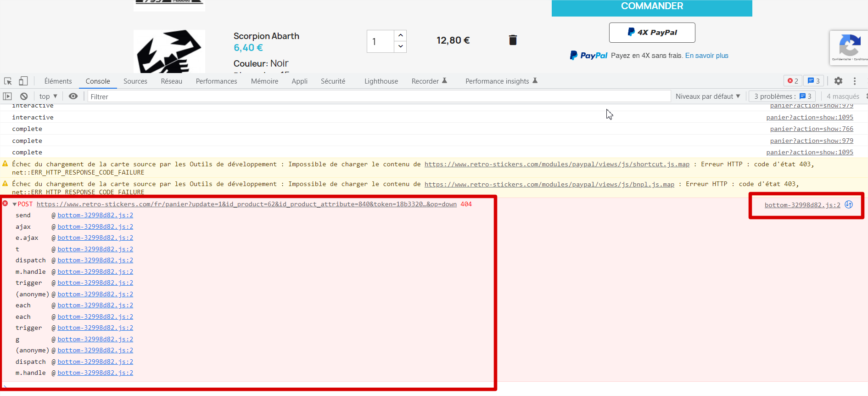
Task: Open Niveaux par défaut dropdown
Action: [708, 96]
